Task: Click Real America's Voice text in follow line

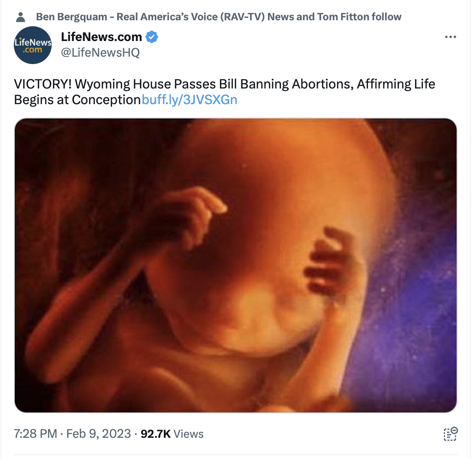Action: coord(167,17)
